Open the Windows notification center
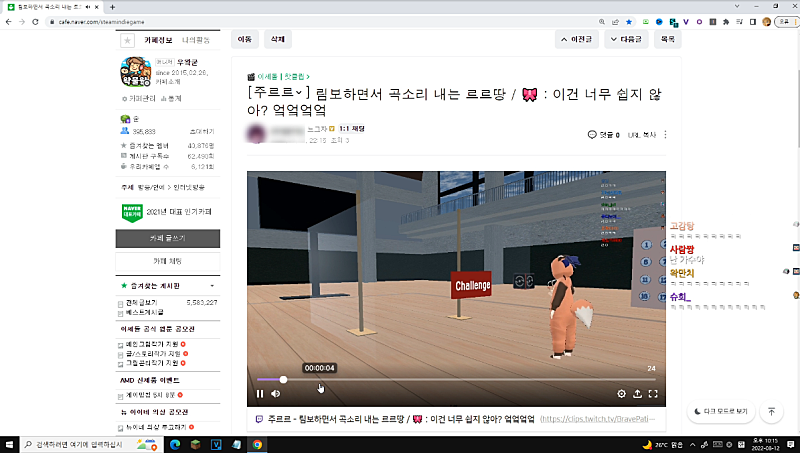The width and height of the screenshot is (800, 453). [791, 445]
